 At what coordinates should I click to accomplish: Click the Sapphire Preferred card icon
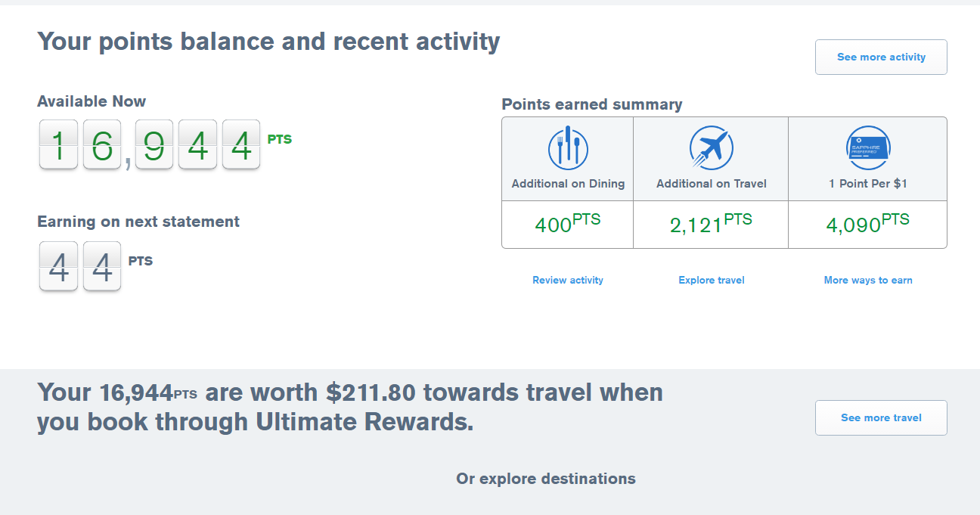[867, 147]
